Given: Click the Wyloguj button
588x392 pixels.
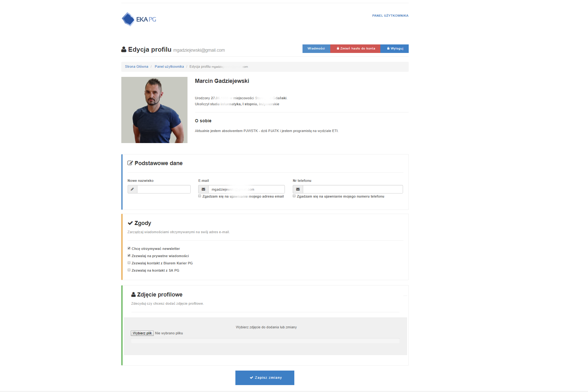Looking at the screenshot, I should tap(395, 49).
